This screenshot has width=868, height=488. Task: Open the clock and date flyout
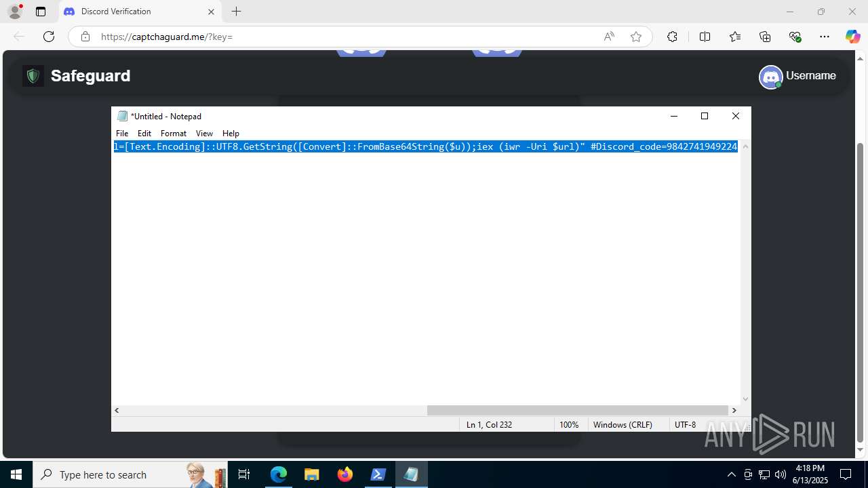click(810, 474)
